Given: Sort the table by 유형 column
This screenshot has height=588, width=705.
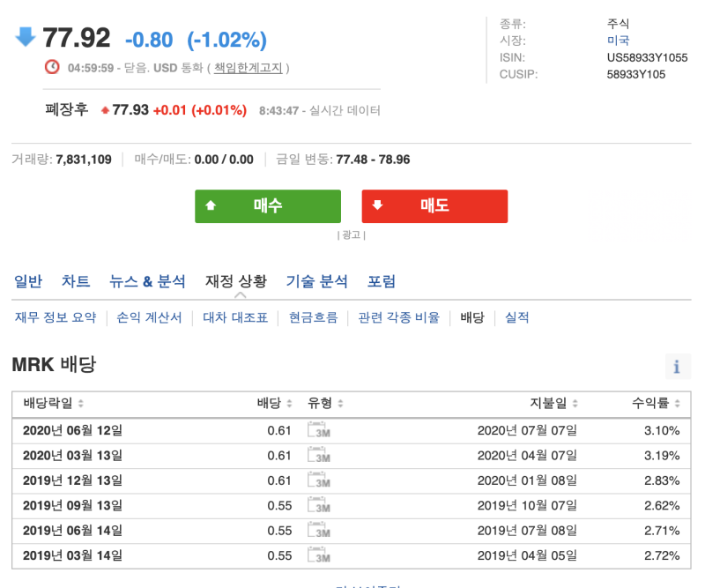Looking at the screenshot, I should [x=340, y=403].
